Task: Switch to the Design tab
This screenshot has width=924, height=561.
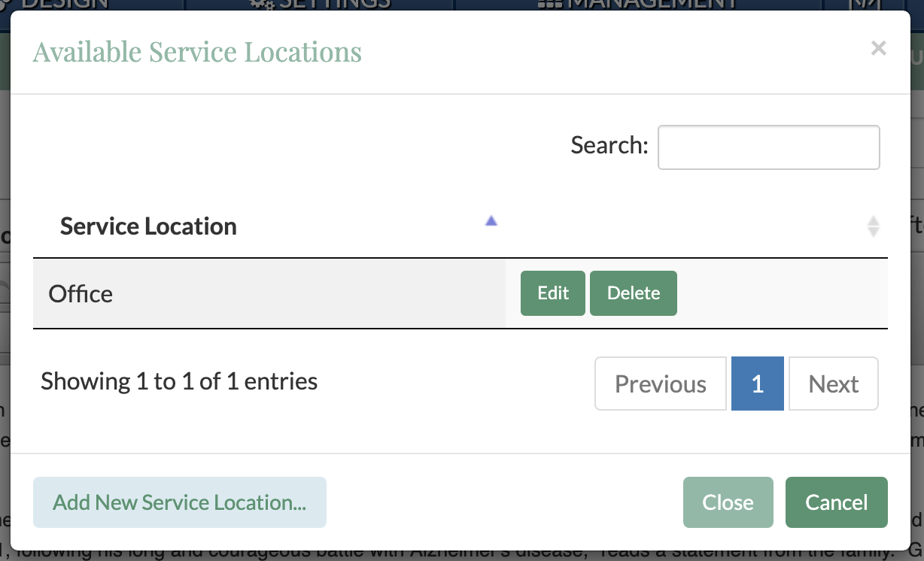Action: click(60, 5)
